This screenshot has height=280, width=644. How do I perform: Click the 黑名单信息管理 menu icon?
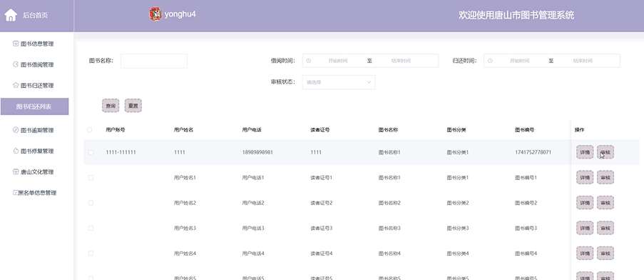tap(15, 193)
